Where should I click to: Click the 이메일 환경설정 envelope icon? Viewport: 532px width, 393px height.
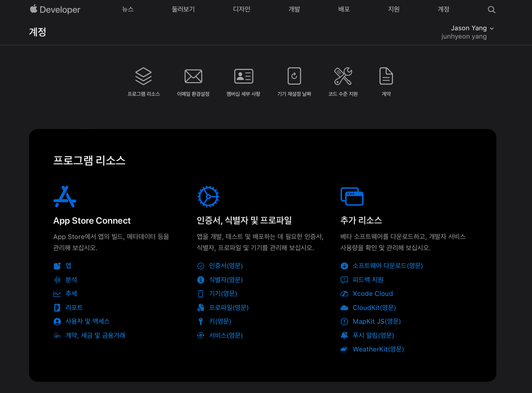[x=193, y=76]
